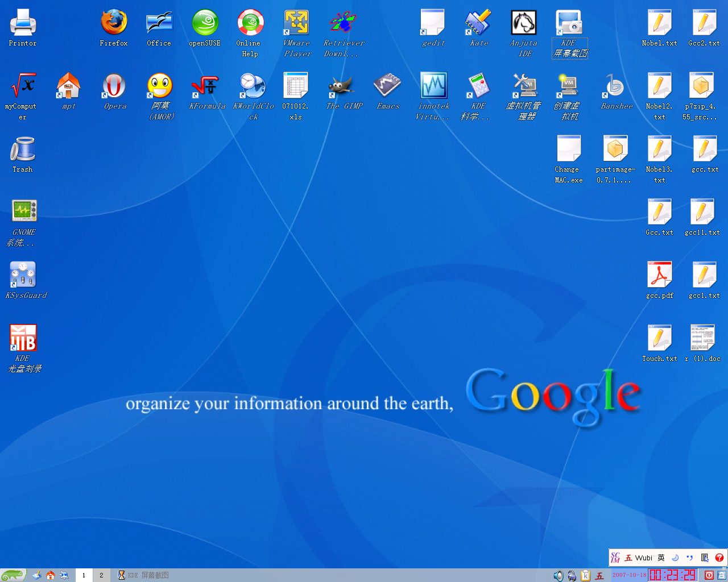Viewport: 728px width, 582px height.
Task: Click the SCIM logo in input toolbar
Action: (615, 558)
